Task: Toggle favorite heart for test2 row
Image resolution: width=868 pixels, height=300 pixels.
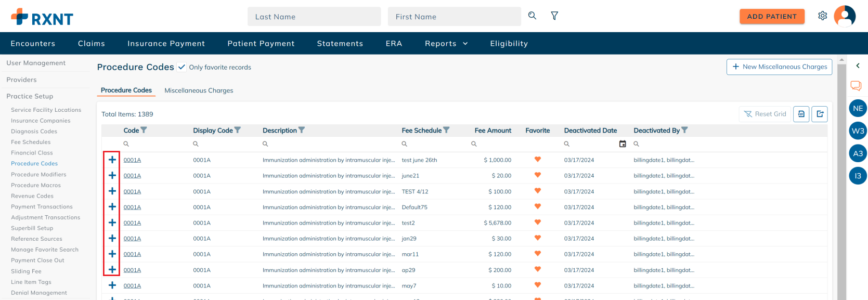Action: point(538,223)
